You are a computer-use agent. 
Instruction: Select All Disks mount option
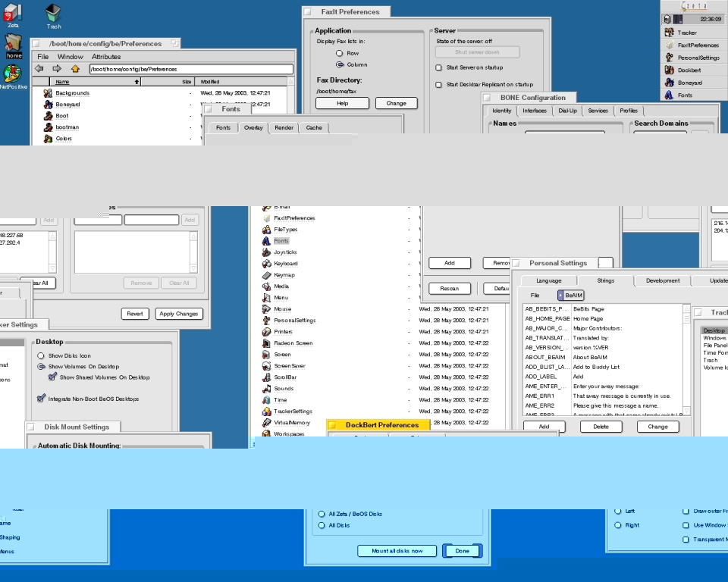click(322, 525)
